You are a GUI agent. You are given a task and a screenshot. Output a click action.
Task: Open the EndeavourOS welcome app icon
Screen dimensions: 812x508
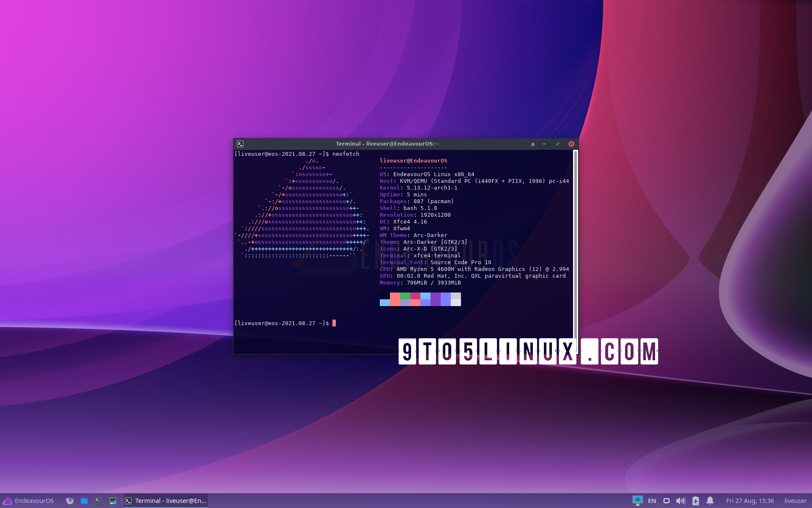(x=113, y=501)
